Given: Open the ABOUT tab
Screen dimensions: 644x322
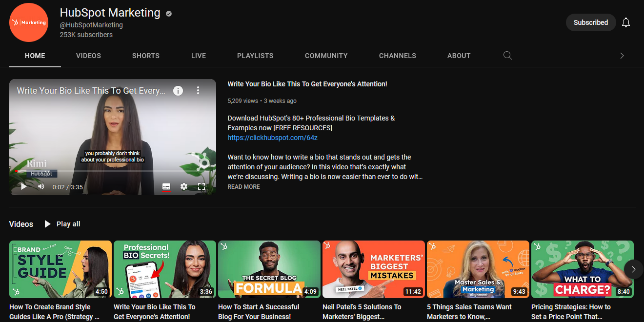Looking at the screenshot, I should [x=459, y=56].
